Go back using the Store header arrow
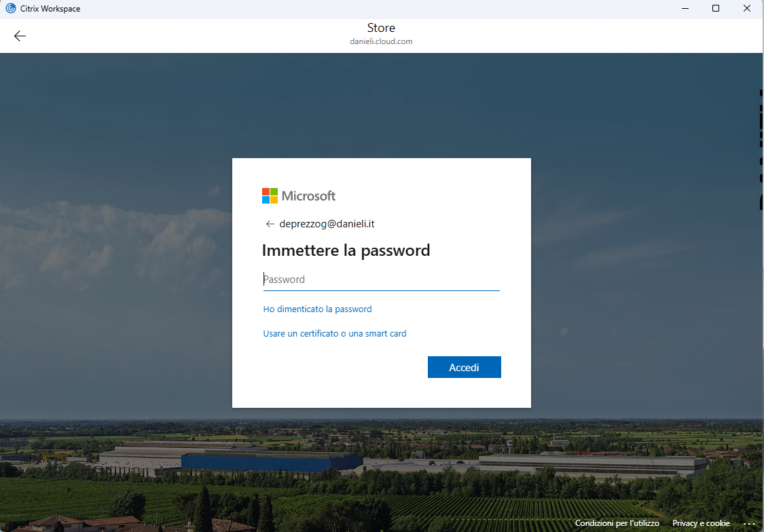Image resolution: width=764 pixels, height=532 pixels. pyautogui.click(x=20, y=36)
